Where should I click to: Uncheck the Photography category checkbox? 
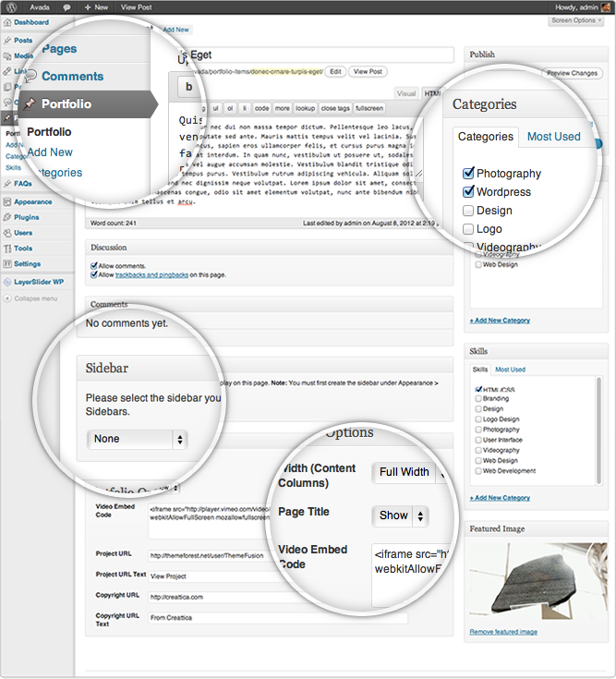[468, 174]
